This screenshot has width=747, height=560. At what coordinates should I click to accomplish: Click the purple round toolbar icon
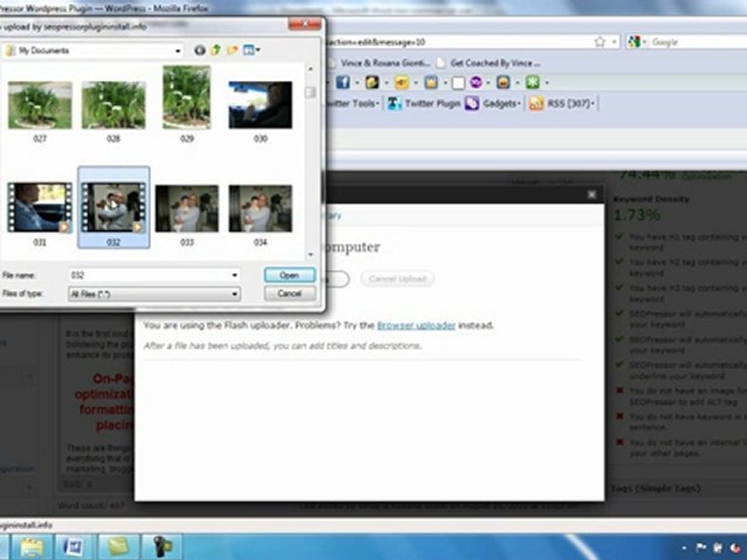tap(476, 82)
